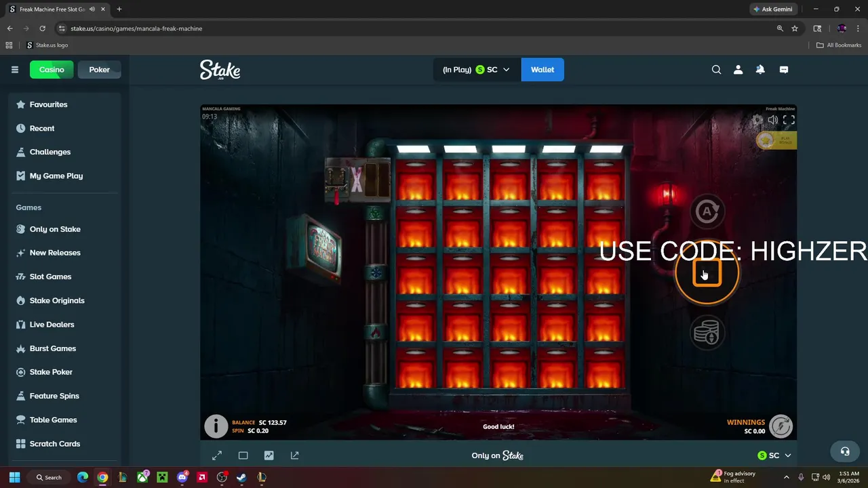Viewport: 868px width, 488px height.
Task: Pop out the game window icon
Action: pos(295,455)
